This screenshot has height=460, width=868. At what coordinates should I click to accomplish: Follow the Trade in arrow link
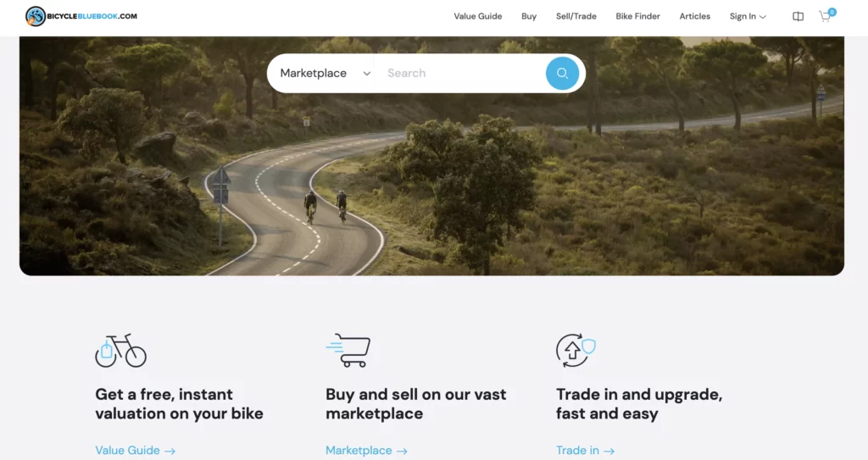click(x=585, y=451)
